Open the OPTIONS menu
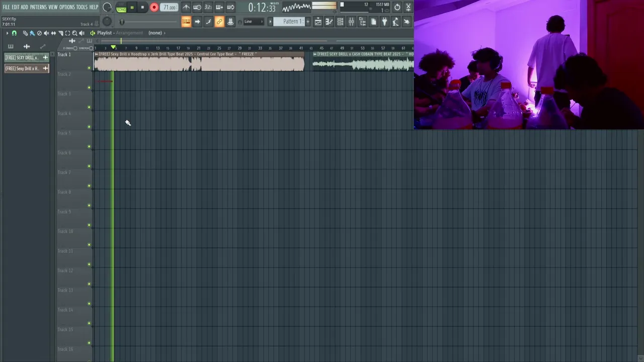644x362 pixels. 67,7
